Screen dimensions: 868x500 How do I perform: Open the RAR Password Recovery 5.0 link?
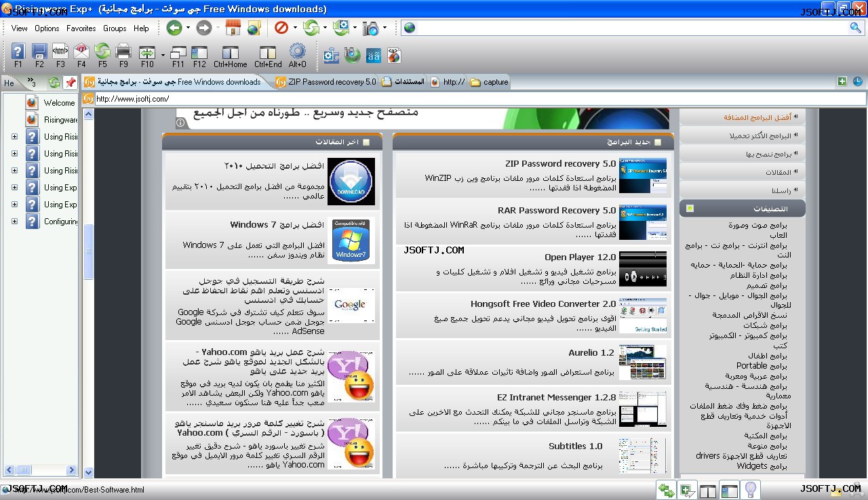pos(557,211)
